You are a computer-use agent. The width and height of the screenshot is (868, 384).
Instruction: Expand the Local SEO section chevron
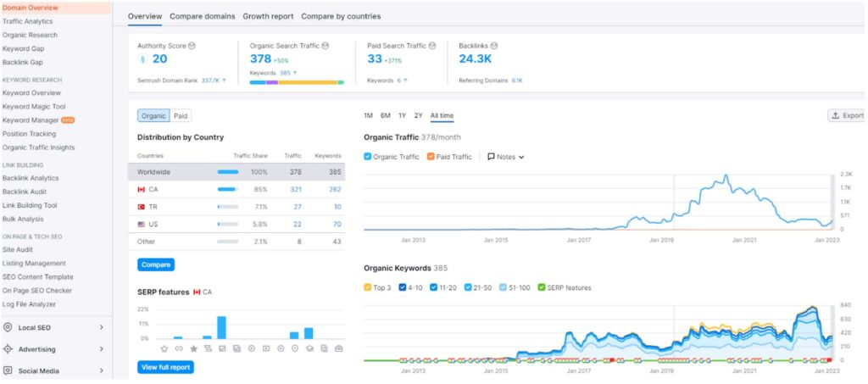pyautogui.click(x=102, y=327)
